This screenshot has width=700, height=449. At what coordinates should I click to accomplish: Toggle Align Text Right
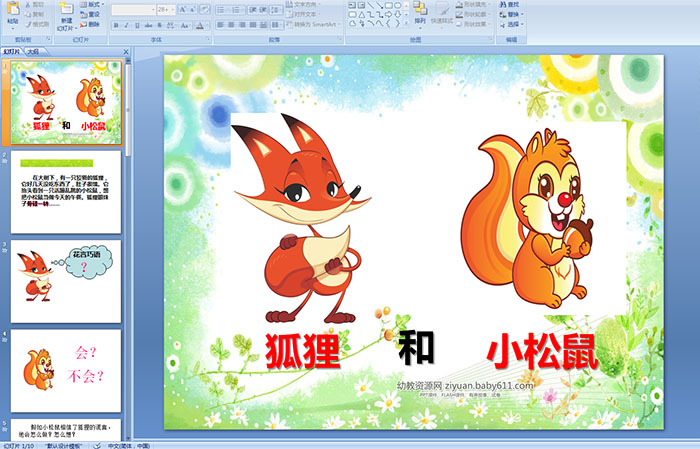coord(242,25)
